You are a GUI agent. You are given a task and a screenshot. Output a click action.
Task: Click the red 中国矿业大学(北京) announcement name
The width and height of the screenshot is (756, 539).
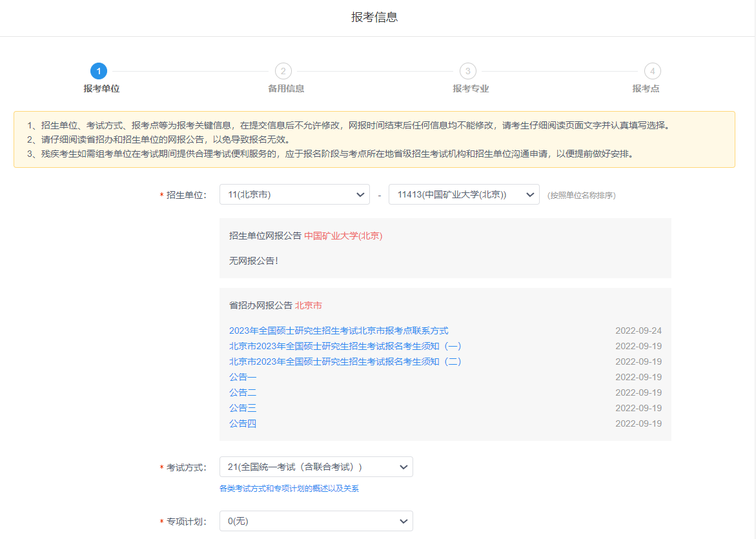point(343,236)
